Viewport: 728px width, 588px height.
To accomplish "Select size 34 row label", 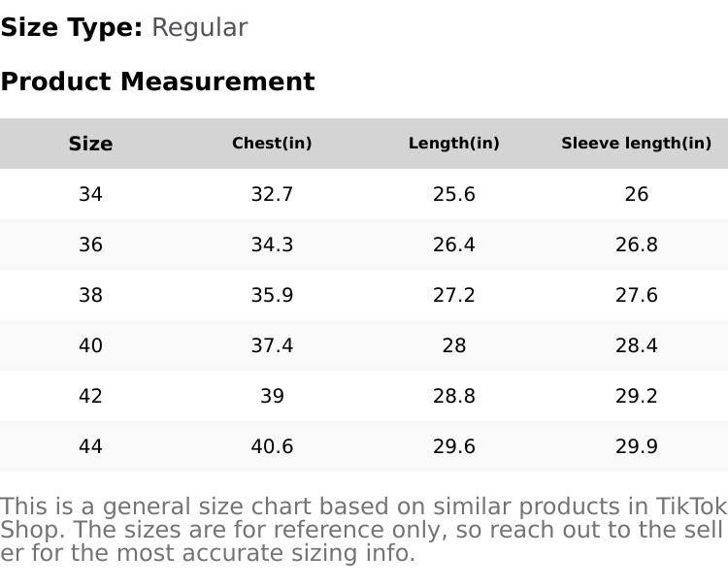I will click(90, 194).
